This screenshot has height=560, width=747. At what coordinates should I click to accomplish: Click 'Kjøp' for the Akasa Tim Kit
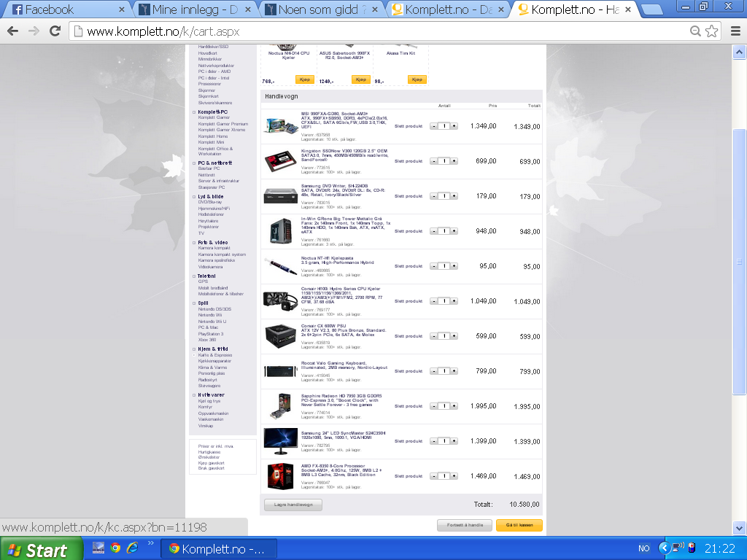(417, 79)
